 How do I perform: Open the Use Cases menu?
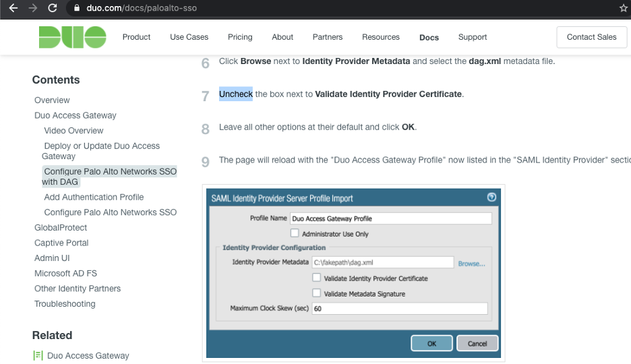point(189,37)
